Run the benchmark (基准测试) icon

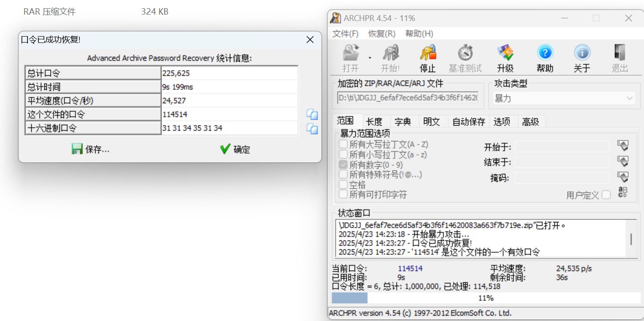(465, 53)
